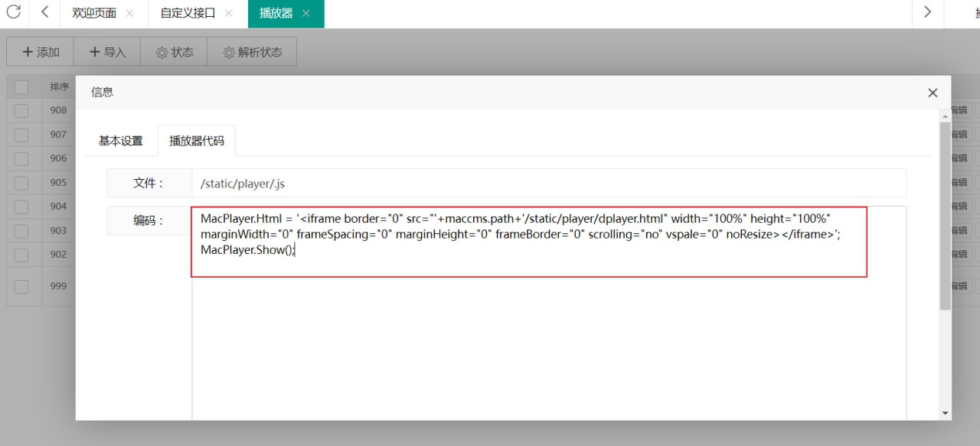The image size is (980, 446).
Task: Check the checkbox for row 908
Action: pos(21,110)
